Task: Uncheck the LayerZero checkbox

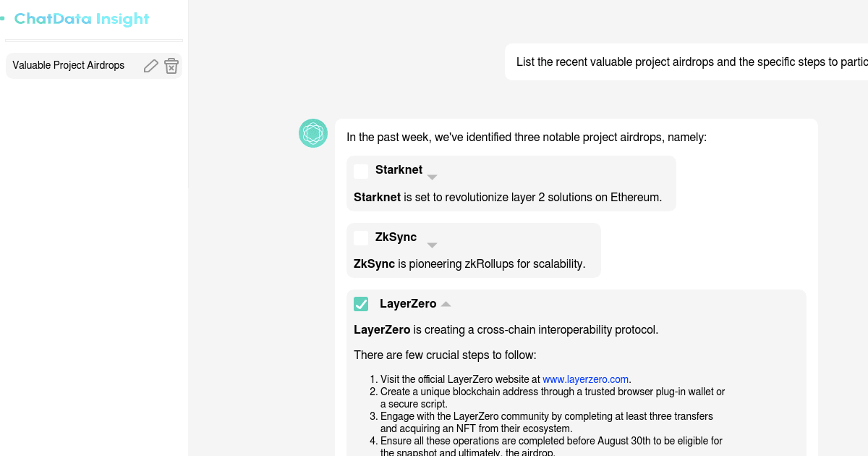Action: [x=361, y=304]
